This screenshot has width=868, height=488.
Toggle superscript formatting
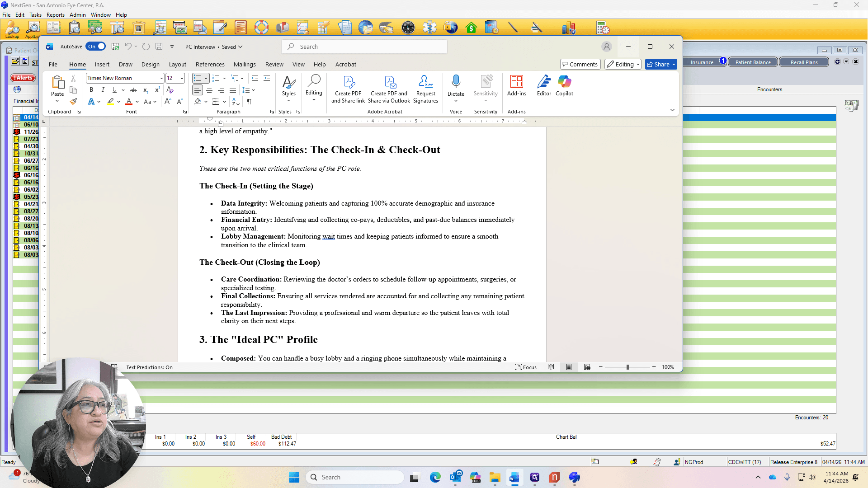click(x=157, y=90)
